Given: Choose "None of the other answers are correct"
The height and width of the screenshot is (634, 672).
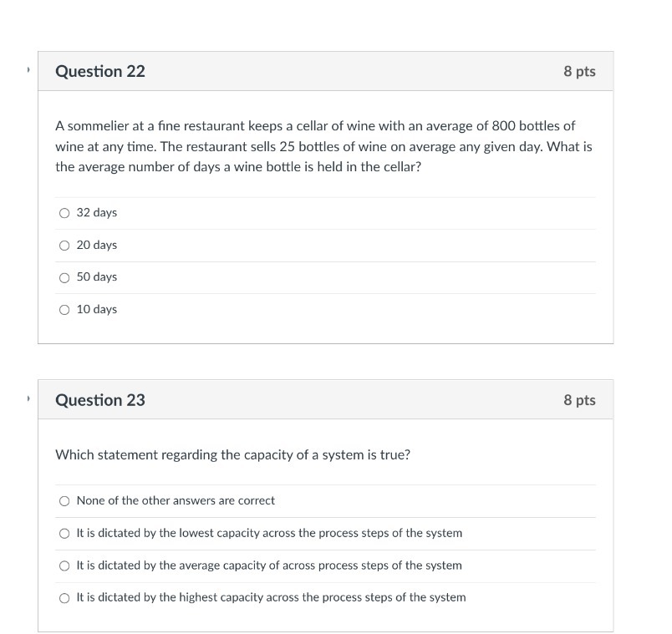Looking at the screenshot, I should (x=64, y=501).
